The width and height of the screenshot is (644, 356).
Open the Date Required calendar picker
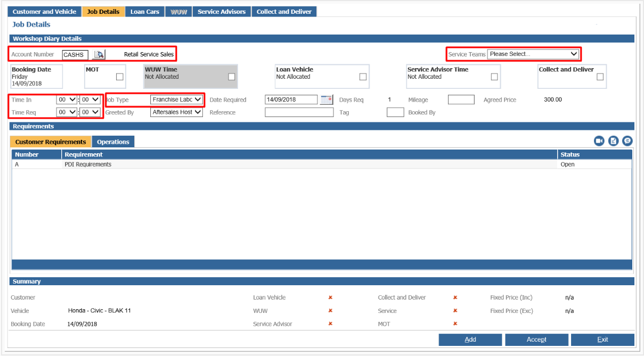tap(327, 99)
